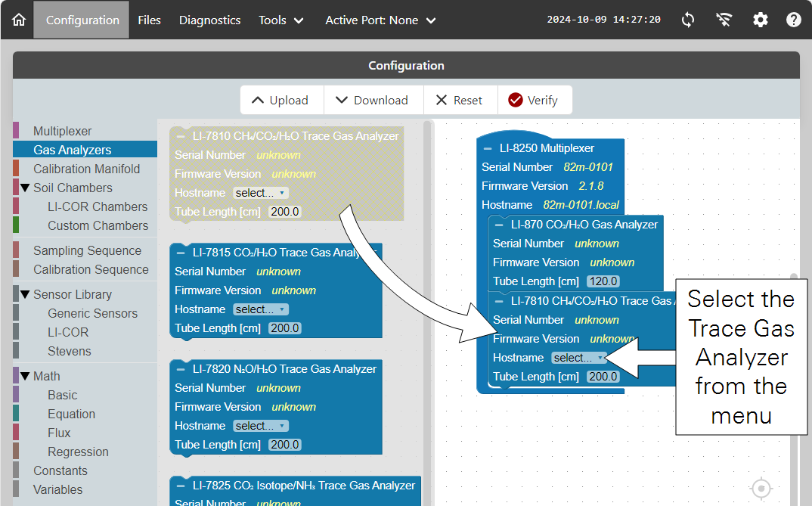Collapse the LI-8250 Multiplexer block
This screenshot has height=506, width=812.
488,148
